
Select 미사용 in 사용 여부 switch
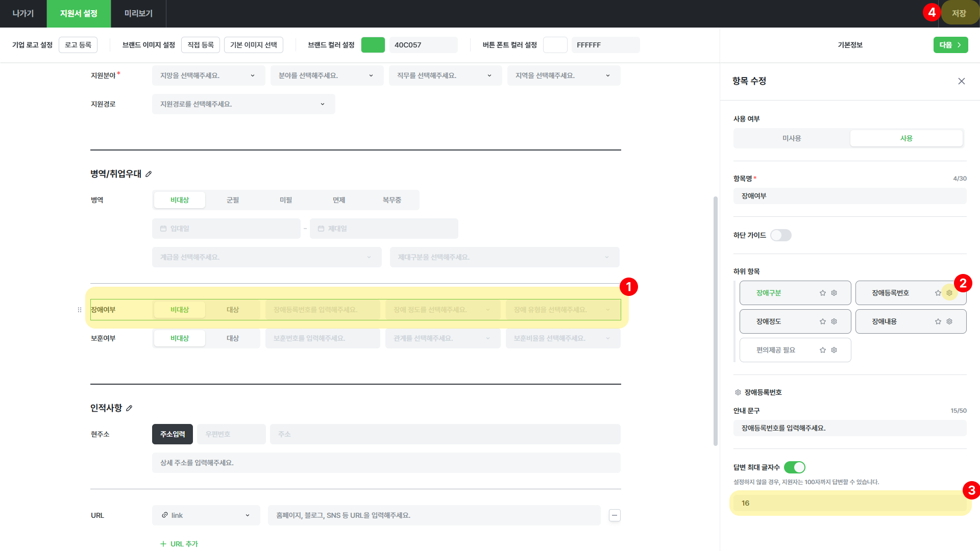pos(791,138)
